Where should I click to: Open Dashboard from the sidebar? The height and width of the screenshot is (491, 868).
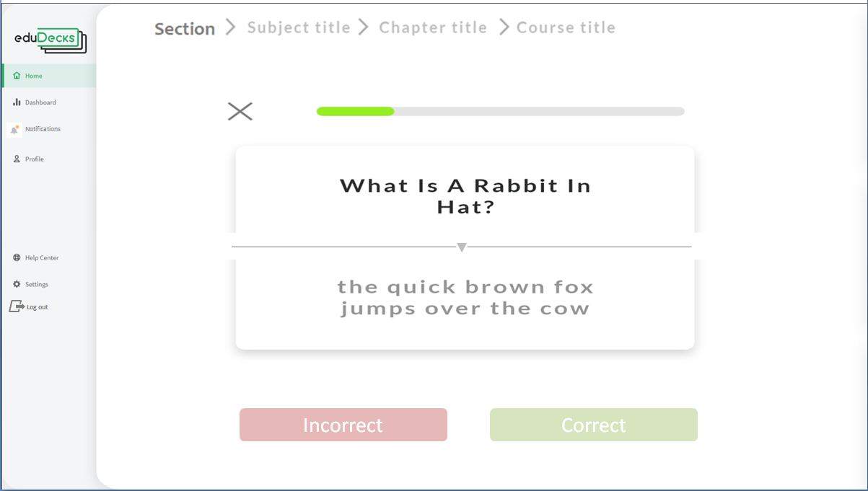[x=40, y=102]
